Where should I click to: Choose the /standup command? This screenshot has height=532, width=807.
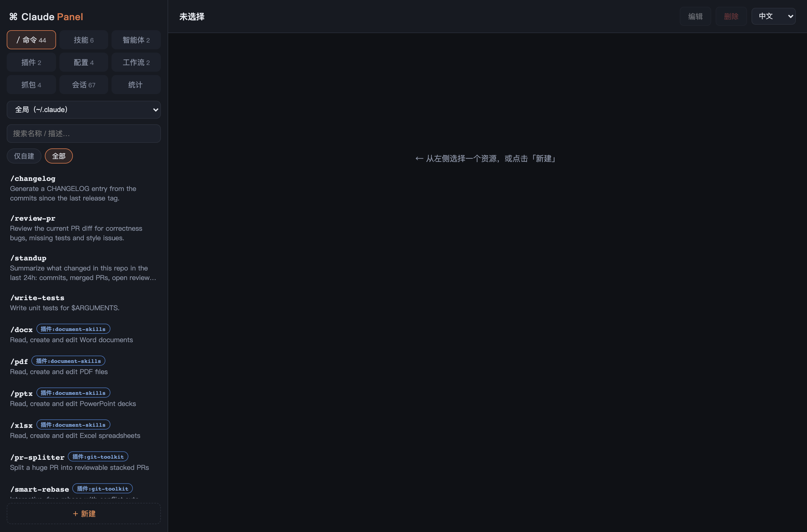(x=84, y=268)
